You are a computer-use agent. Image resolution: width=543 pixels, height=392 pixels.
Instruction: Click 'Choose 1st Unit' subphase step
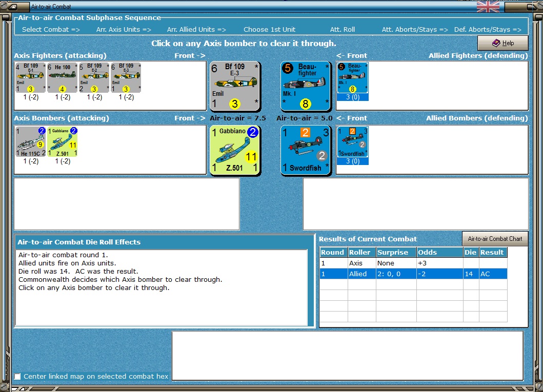[269, 29]
